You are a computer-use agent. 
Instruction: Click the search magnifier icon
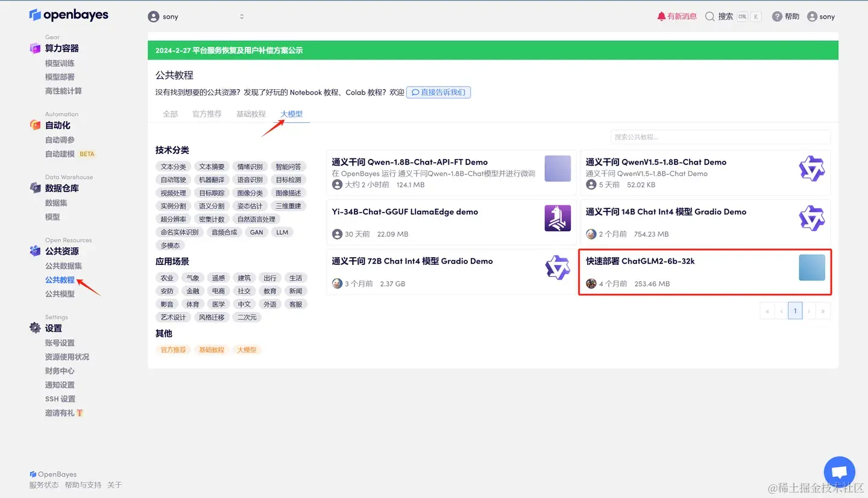[x=710, y=16]
